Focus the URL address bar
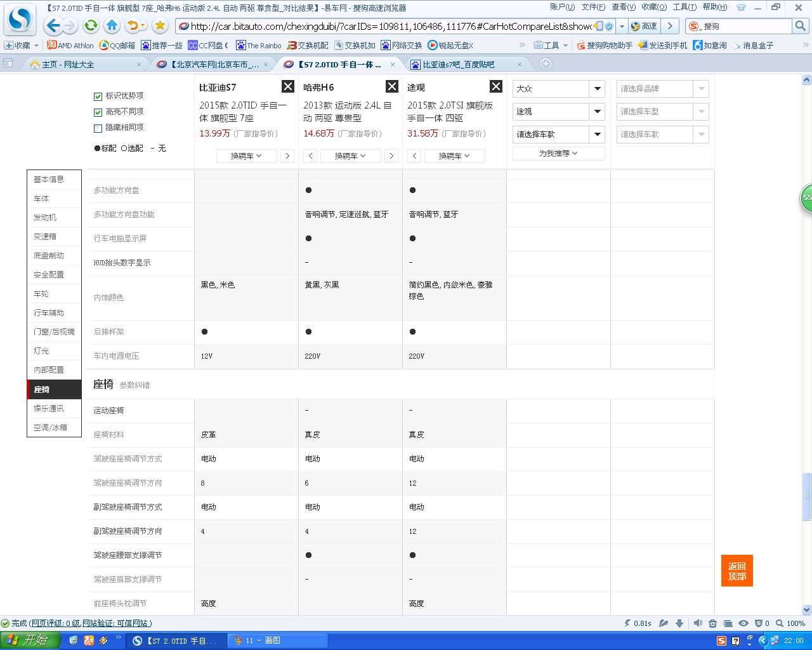 [390, 26]
